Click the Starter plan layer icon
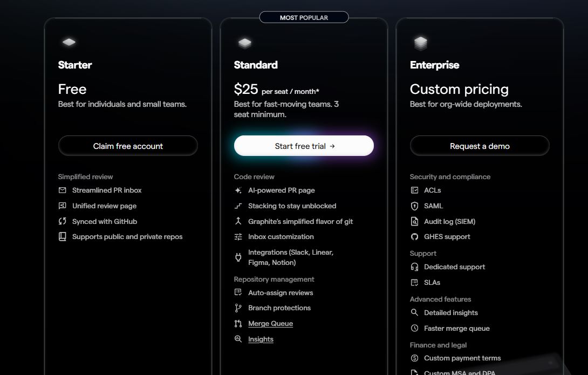Viewport: 588px width, 375px height. coord(69,42)
